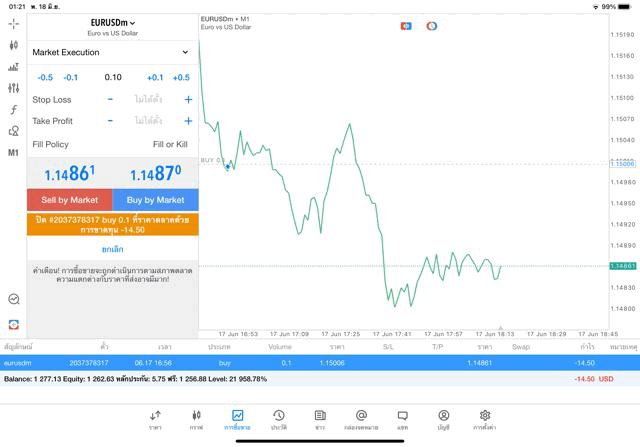Open the chart objects shapes tool
The image size is (640, 447).
coord(13,131)
